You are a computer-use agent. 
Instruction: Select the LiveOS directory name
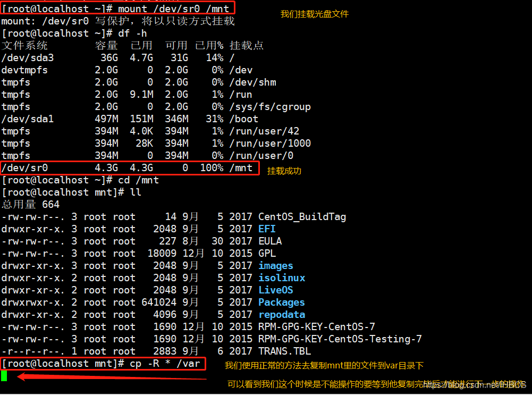pyautogui.click(x=276, y=290)
